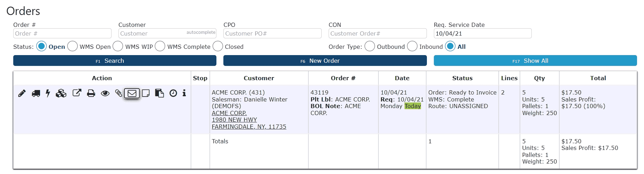Click the New Order button

[x=325, y=61]
